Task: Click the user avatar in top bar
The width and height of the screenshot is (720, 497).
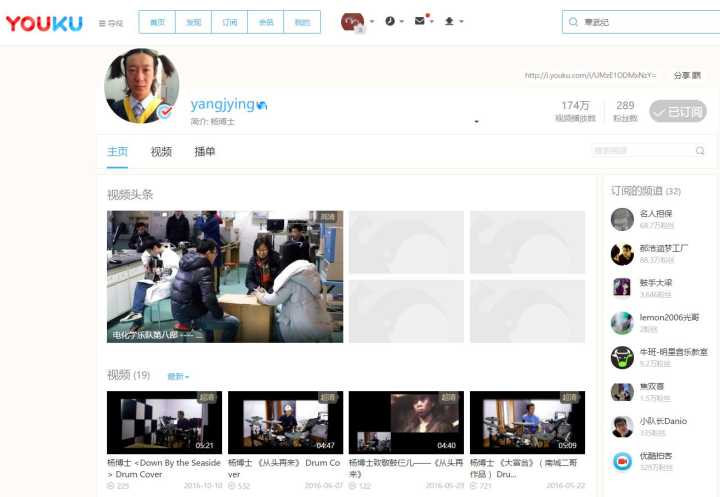Action: (353, 22)
